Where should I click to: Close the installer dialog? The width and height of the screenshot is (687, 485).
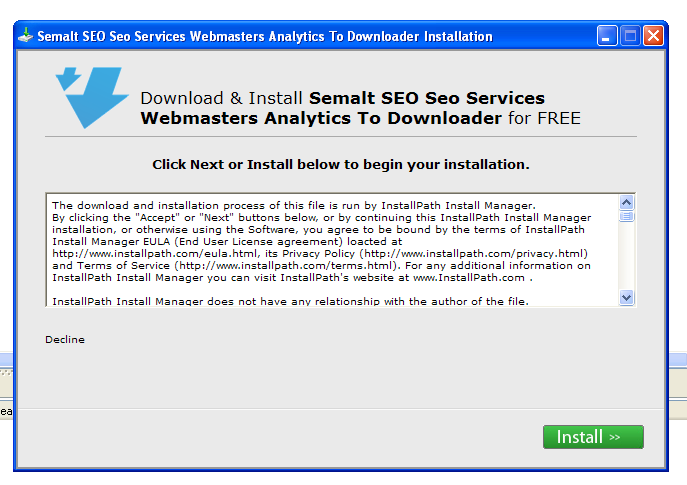pyautogui.click(x=653, y=36)
